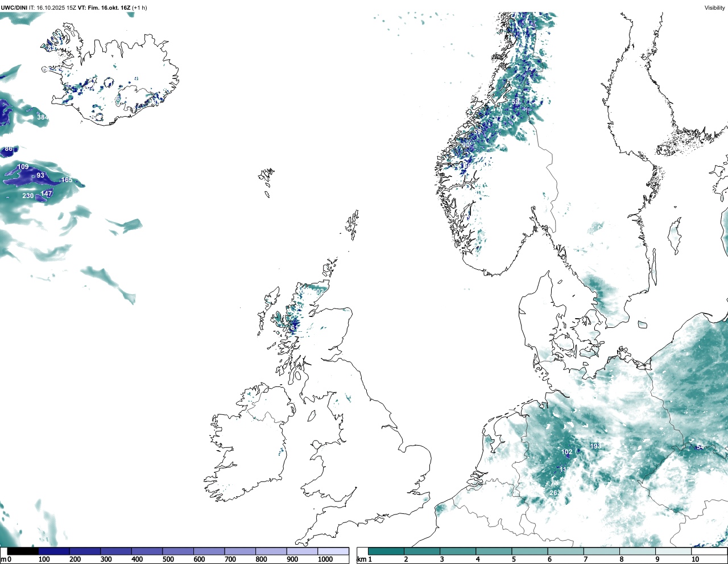Click the '502' value over northern Scotland
Screen dimensions: 728x564
(318, 291)
